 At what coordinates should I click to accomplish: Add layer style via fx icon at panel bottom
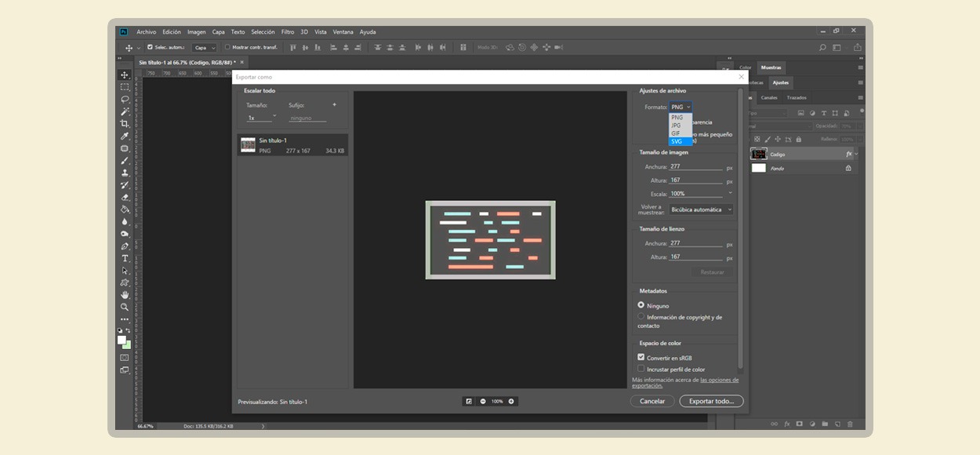pyautogui.click(x=786, y=424)
